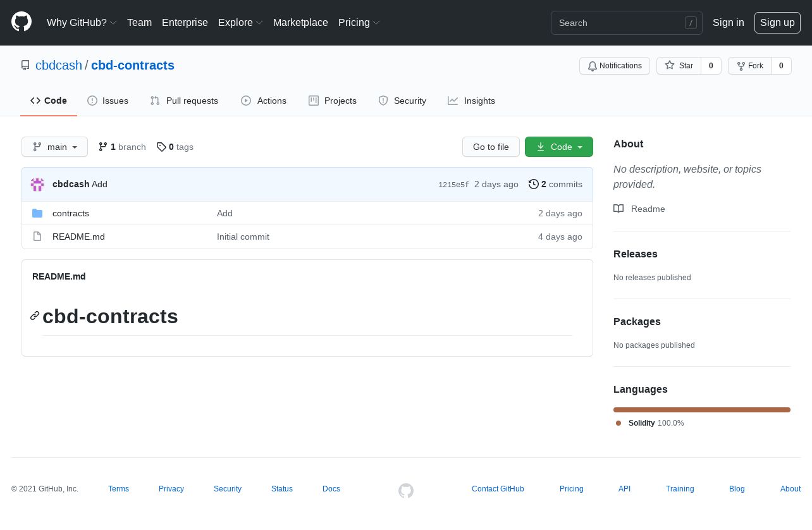Open Blog link in the footer

pos(737,489)
